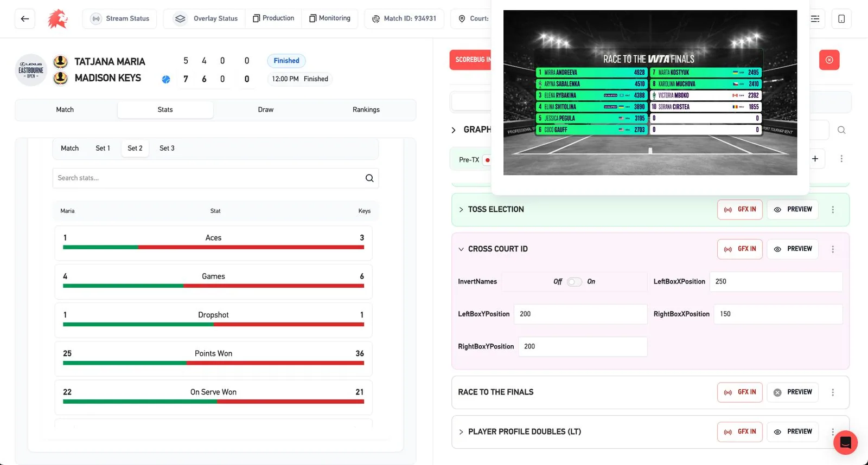Select the Match stats filter

70,148
